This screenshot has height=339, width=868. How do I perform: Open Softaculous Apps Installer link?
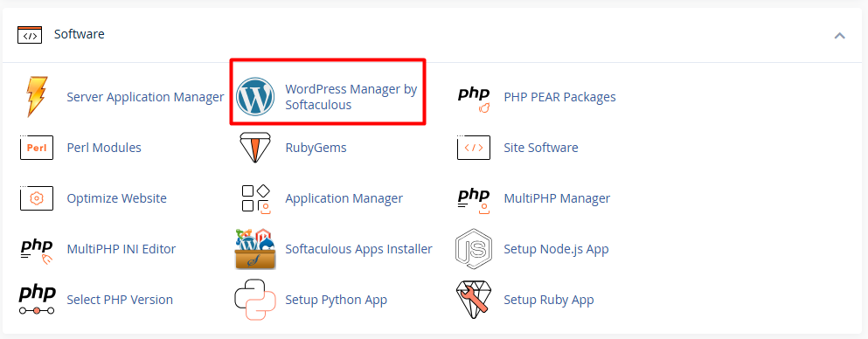click(358, 249)
